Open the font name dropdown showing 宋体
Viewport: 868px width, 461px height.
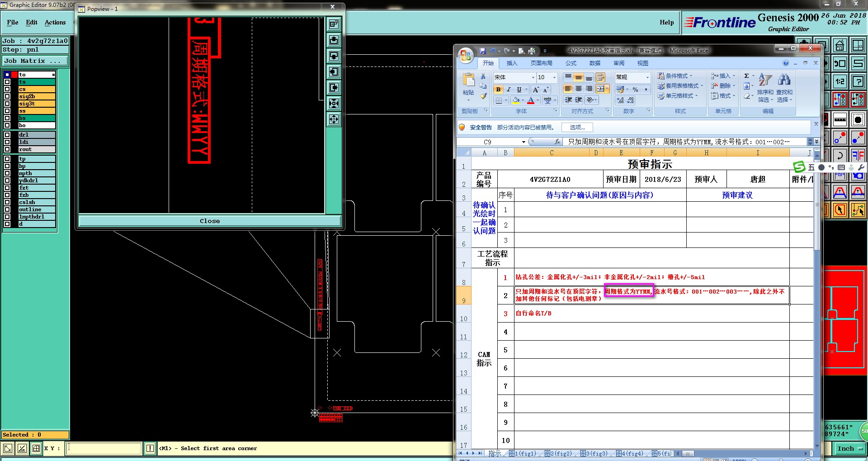533,77
